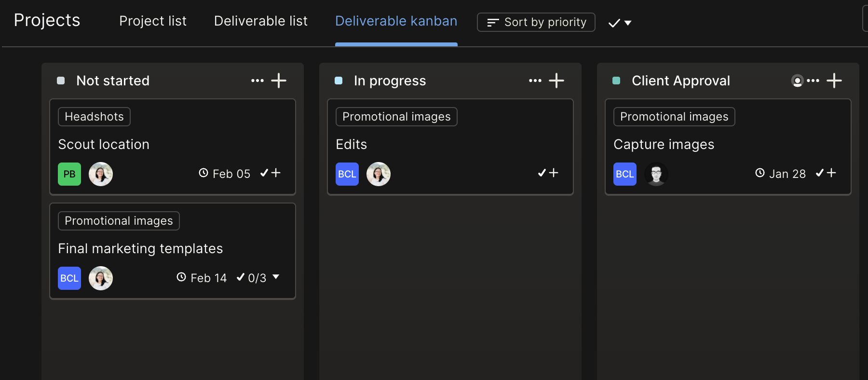Open the Not started column options menu
868x380 pixels.
tap(257, 81)
